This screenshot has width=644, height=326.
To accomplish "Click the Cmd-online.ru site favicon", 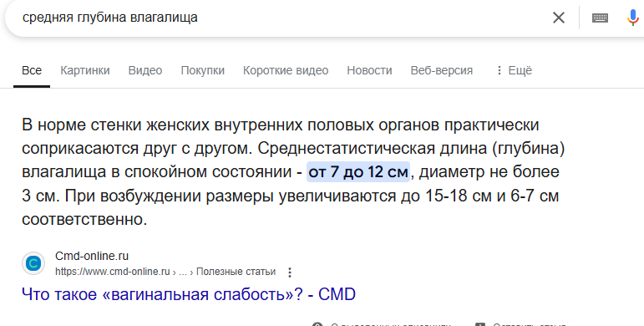I will (33, 263).
